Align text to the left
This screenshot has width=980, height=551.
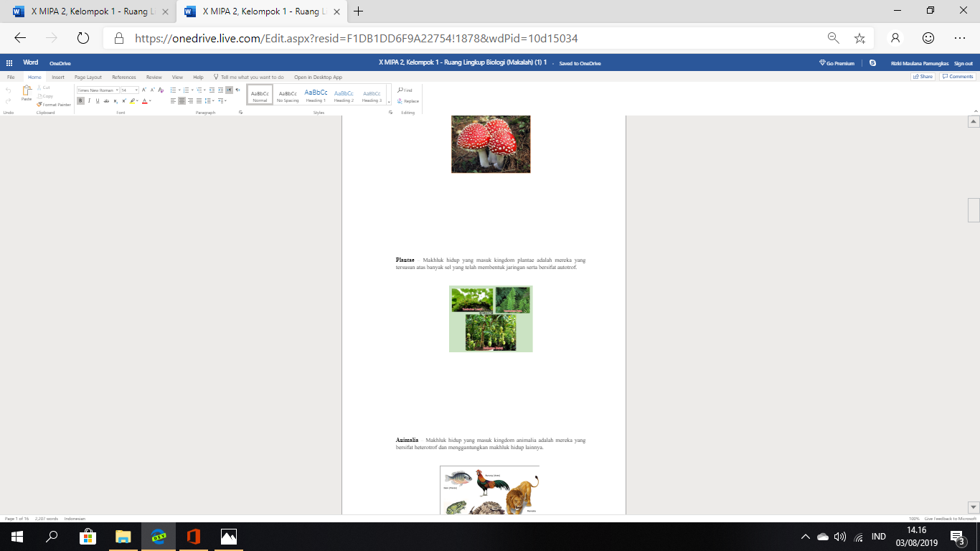pyautogui.click(x=173, y=101)
